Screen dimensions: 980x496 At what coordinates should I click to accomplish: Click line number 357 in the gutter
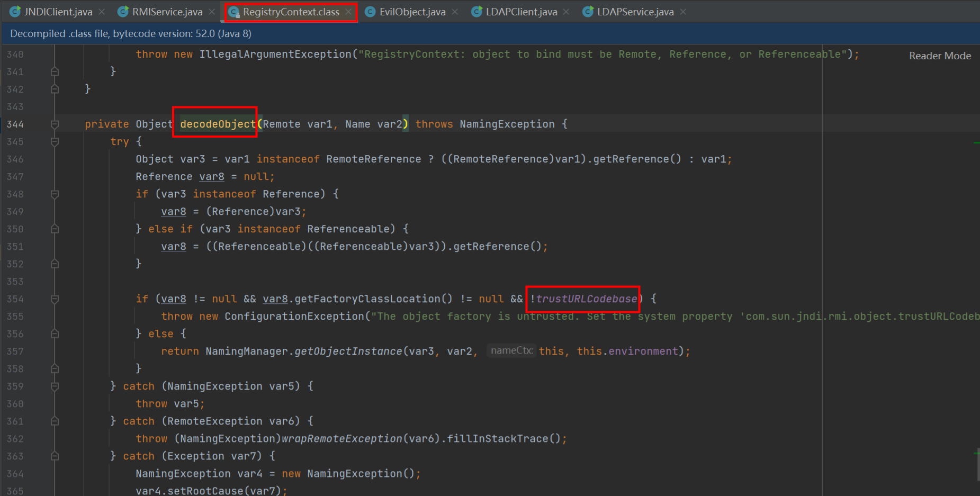[x=15, y=351]
